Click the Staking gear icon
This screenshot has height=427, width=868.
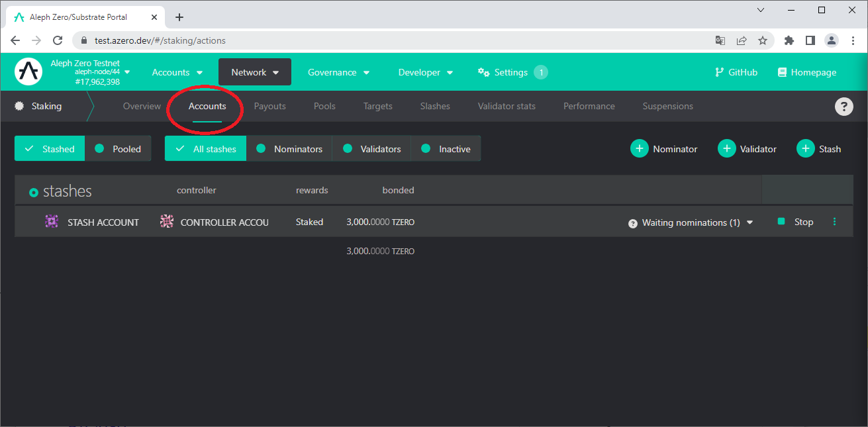point(19,106)
